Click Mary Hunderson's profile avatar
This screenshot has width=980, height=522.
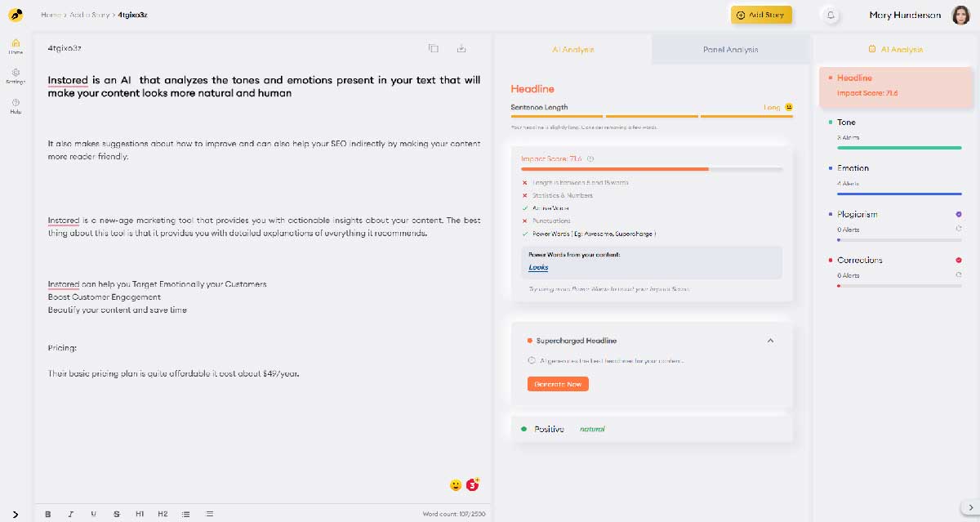click(961, 15)
